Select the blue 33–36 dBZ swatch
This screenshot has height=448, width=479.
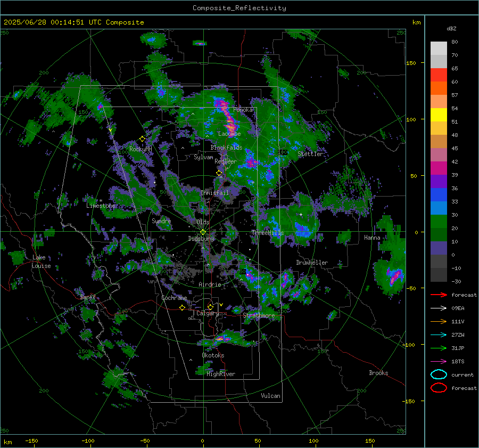tap(439, 195)
